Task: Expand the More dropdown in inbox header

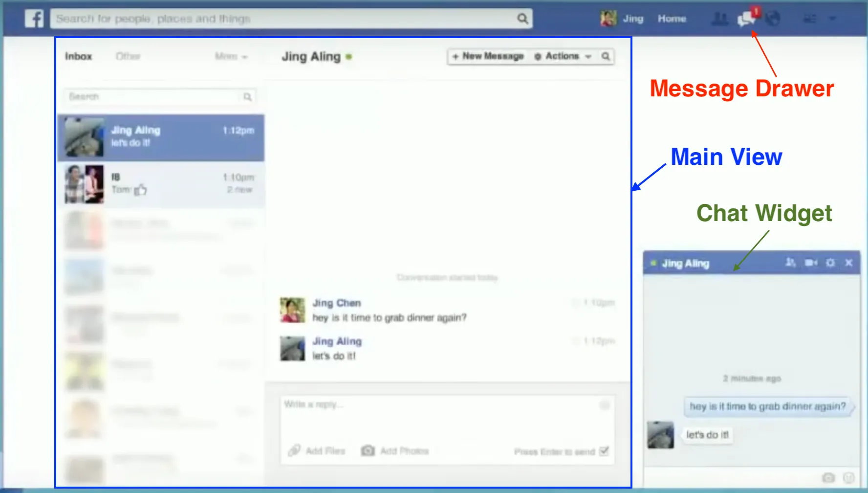Action: tap(231, 56)
